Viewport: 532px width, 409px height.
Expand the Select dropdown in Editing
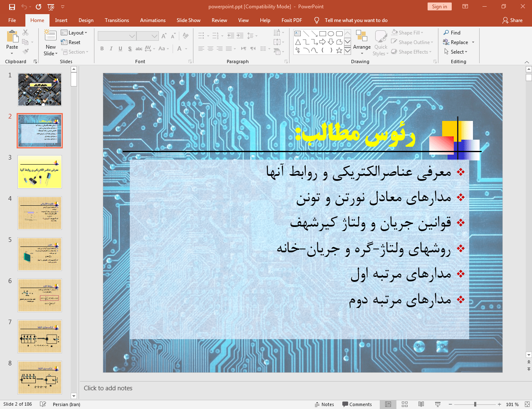tap(456, 52)
